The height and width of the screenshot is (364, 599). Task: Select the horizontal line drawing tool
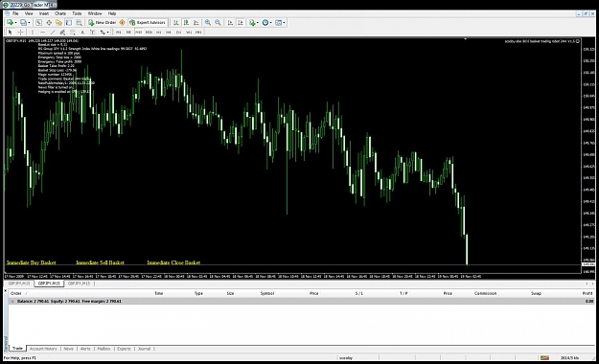coord(43,32)
